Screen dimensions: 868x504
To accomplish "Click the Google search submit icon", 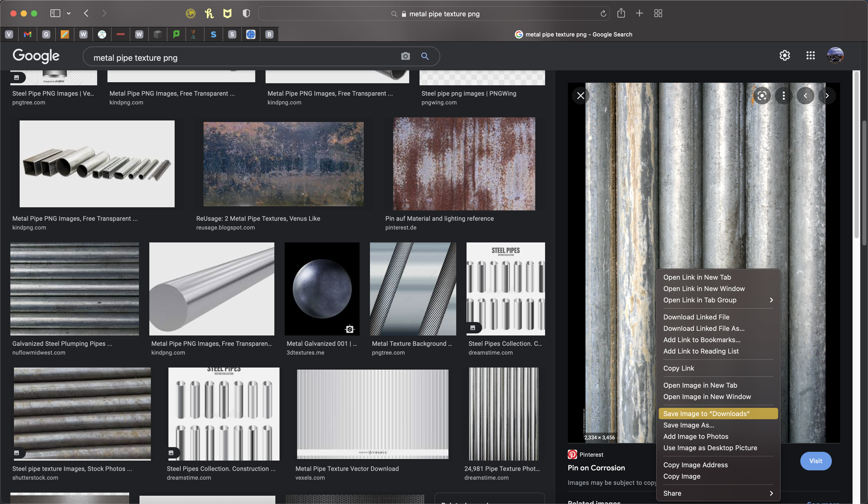I will click(425, 56).
